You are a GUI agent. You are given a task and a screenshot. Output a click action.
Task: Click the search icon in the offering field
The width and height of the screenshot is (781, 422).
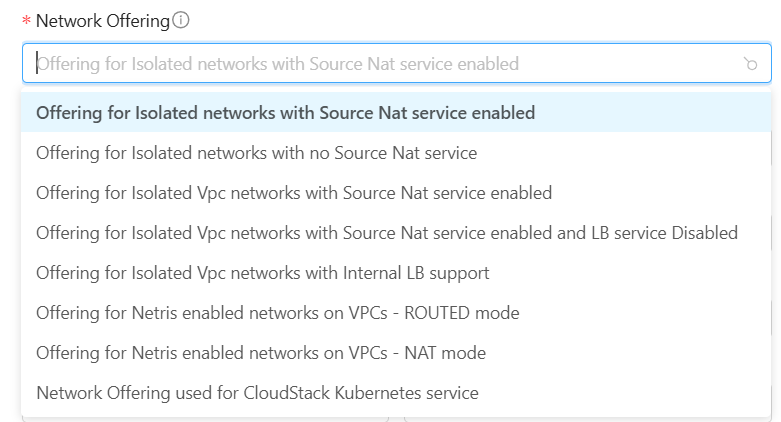[750, 64]
